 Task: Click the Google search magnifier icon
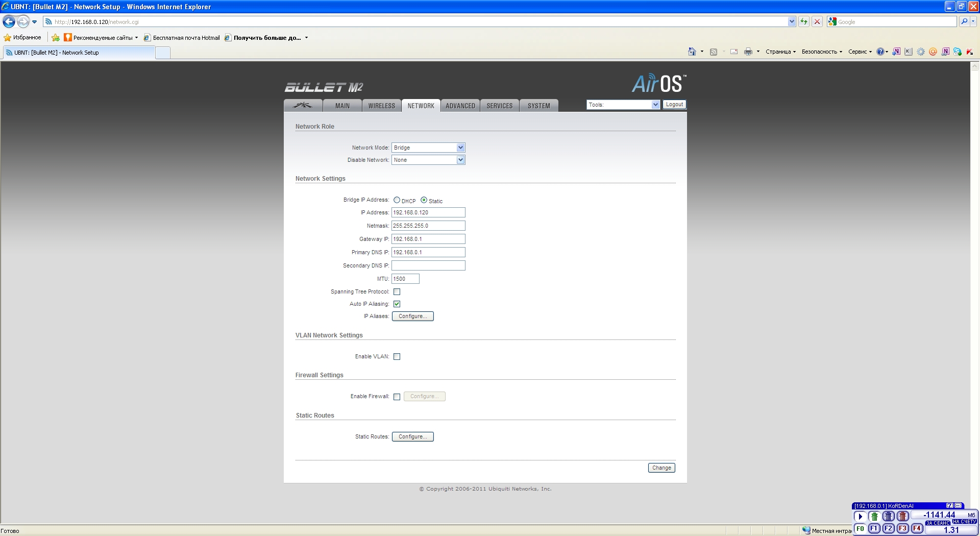(964, 21)
